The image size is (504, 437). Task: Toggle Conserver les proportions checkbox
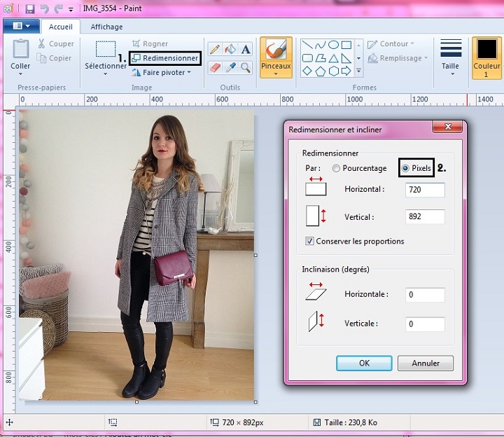click(x=310, y=242)
